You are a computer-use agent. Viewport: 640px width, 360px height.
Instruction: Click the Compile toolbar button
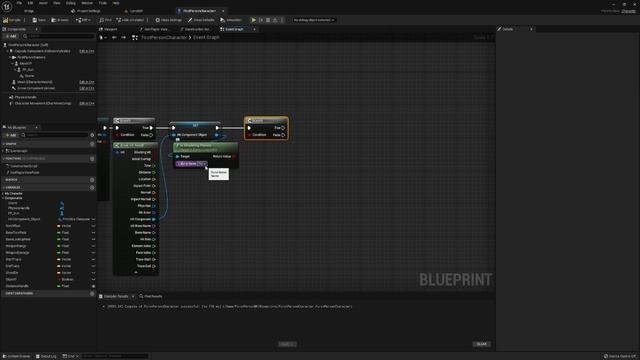[x=12, y=20]
